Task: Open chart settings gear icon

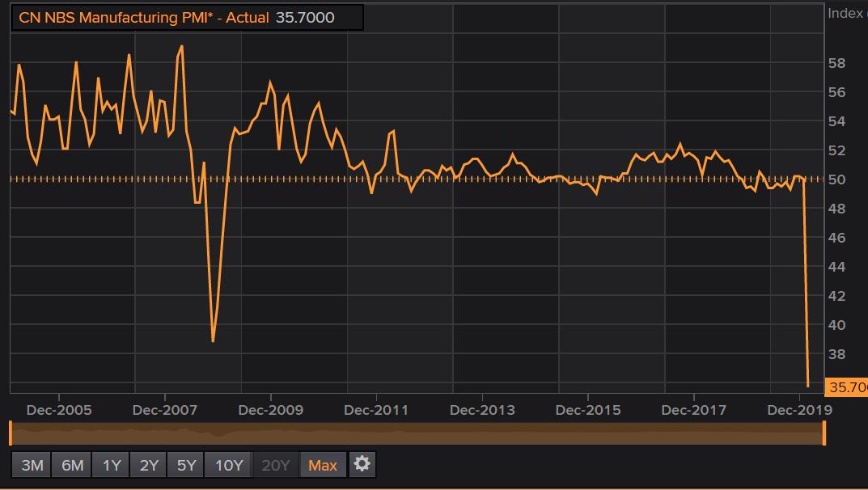Action: (x=362, y=464)
